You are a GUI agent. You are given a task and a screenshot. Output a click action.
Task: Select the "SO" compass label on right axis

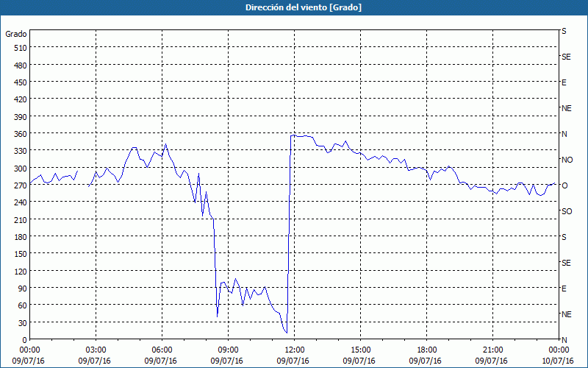[x=567, y=211]
